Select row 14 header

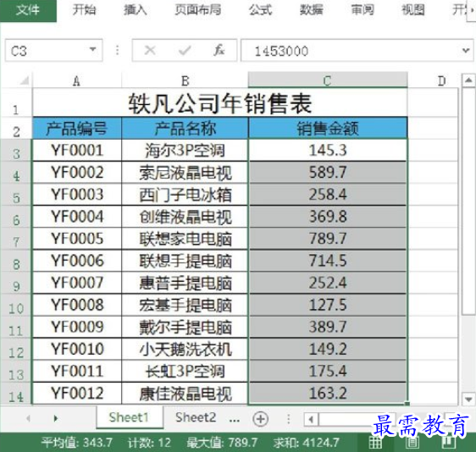16,394
